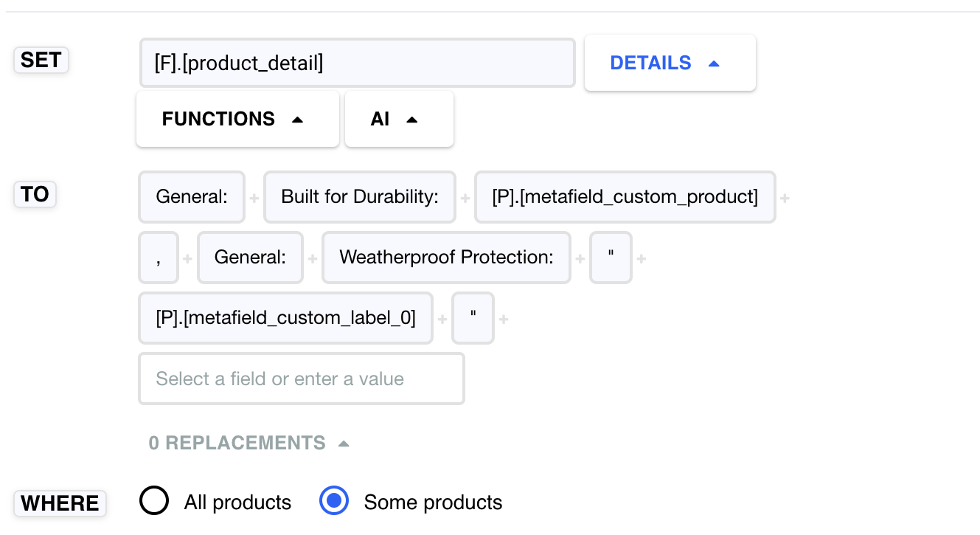Select the [P].[metafield_custom_label_0] token chip

[x=285, y=318]
